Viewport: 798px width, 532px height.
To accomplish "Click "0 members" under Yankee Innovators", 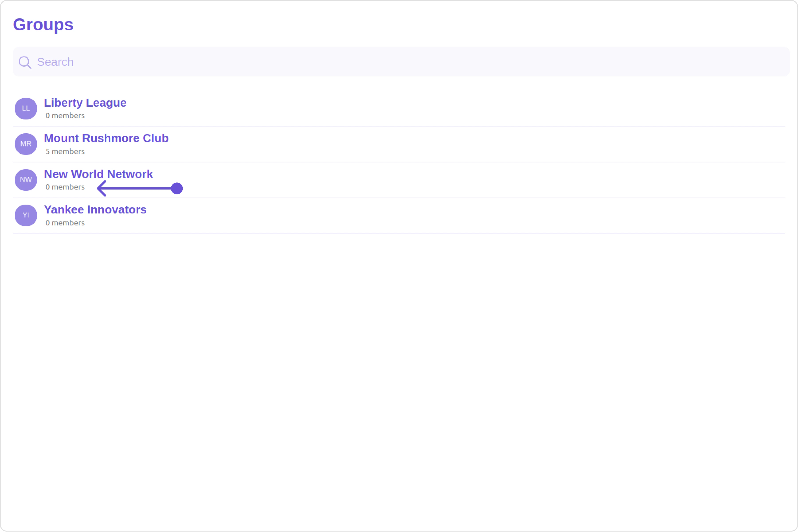I will (65, 223).
